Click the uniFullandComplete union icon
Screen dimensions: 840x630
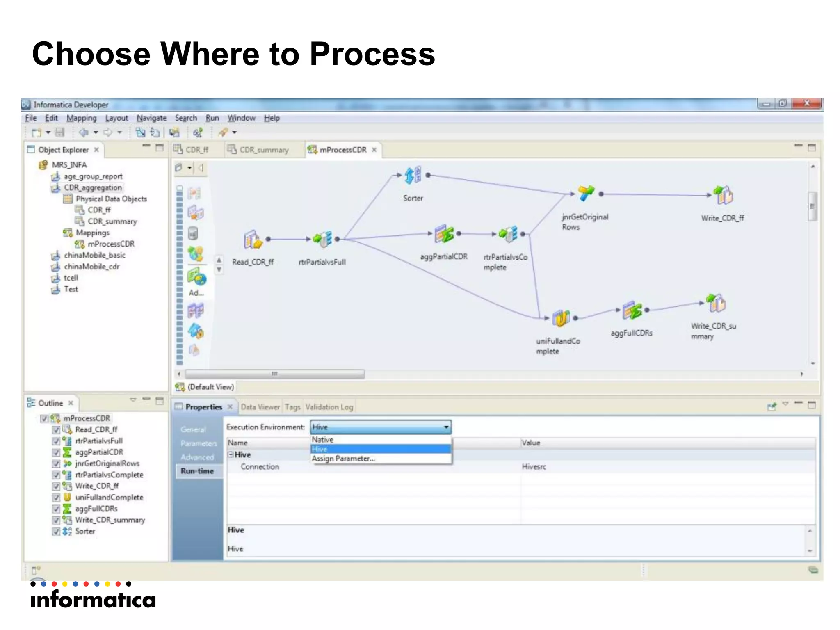tap(561, 318)
